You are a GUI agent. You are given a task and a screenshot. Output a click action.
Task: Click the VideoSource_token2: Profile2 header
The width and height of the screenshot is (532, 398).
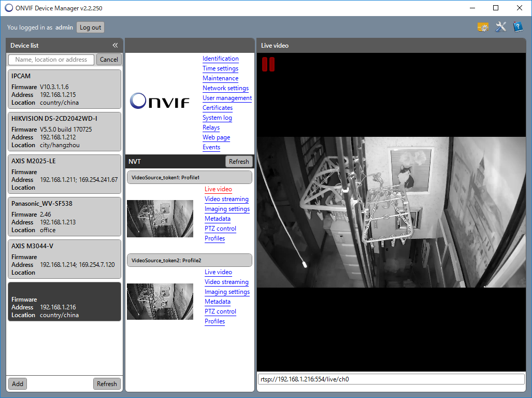189,260
